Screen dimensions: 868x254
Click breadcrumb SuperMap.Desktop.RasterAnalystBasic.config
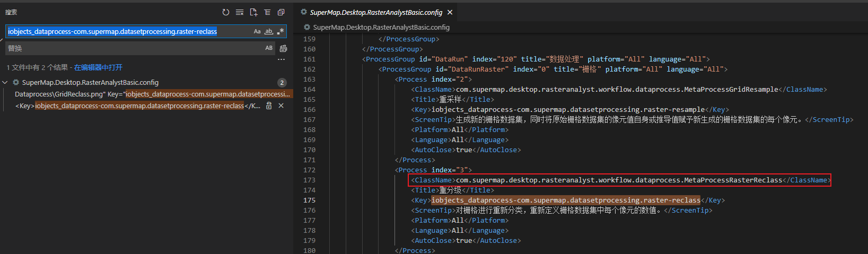(x=381, y=27)
